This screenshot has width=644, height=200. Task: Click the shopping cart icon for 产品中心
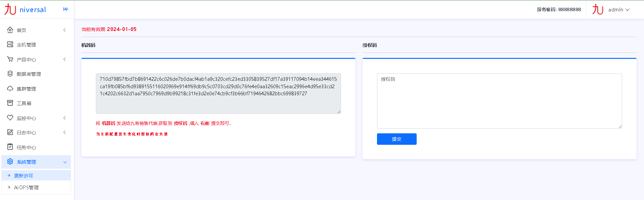pos(10,59)
